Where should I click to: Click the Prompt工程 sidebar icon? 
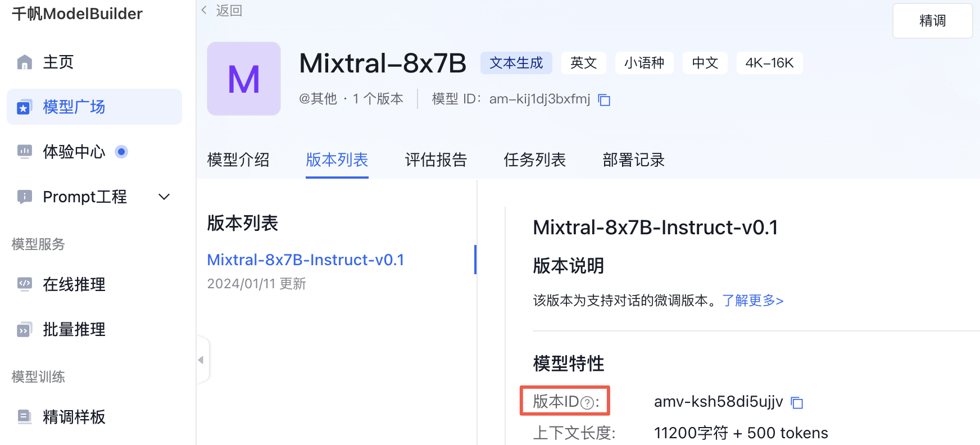pyautogui.click(x=24, y=197)
